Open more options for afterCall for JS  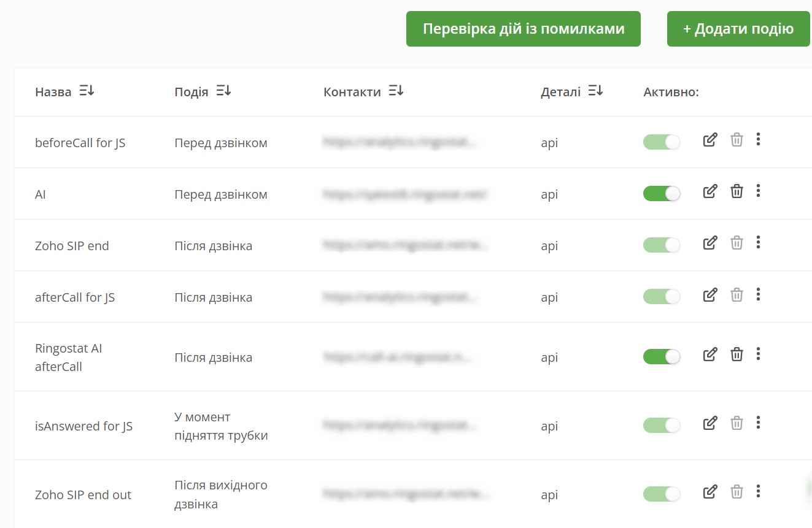coord(759,294)
